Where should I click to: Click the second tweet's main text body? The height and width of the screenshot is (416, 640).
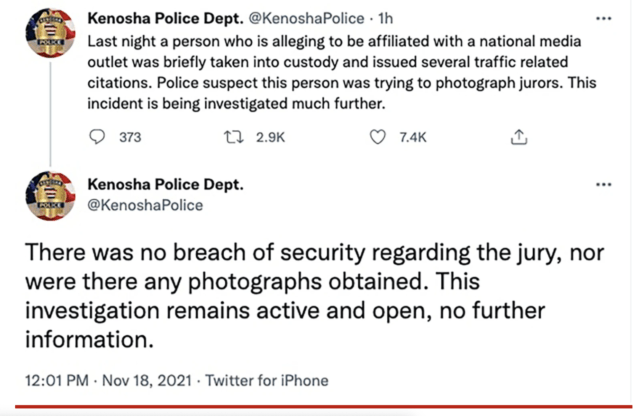pos(314,296)
